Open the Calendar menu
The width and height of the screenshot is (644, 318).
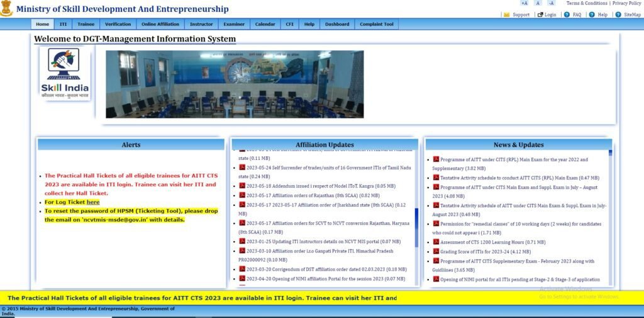point(265,25)
